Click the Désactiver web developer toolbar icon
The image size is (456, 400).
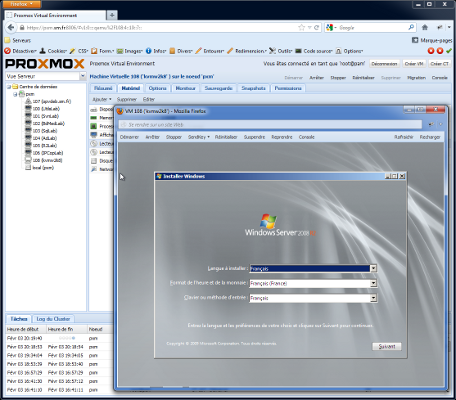[x=7, y=51]
